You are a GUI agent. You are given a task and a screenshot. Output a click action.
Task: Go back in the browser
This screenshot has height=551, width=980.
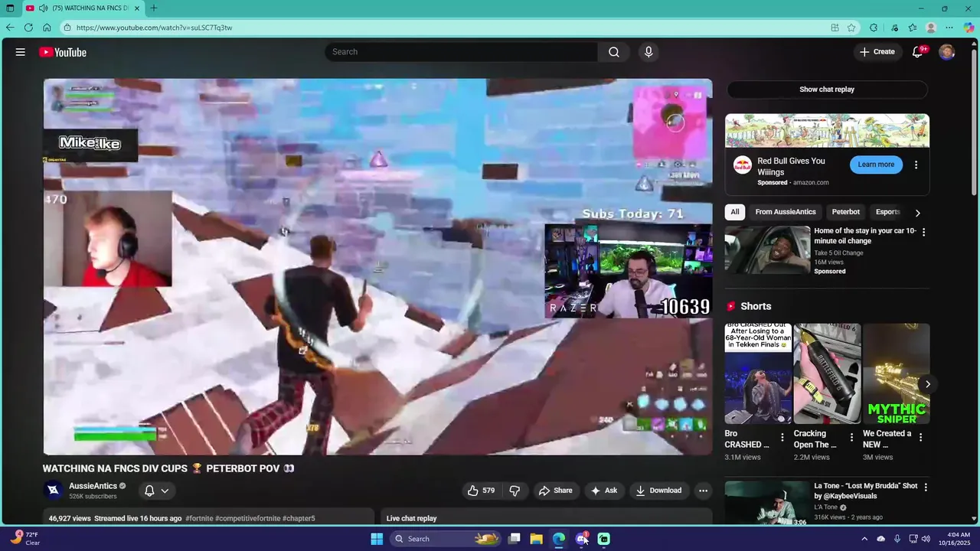10,28
